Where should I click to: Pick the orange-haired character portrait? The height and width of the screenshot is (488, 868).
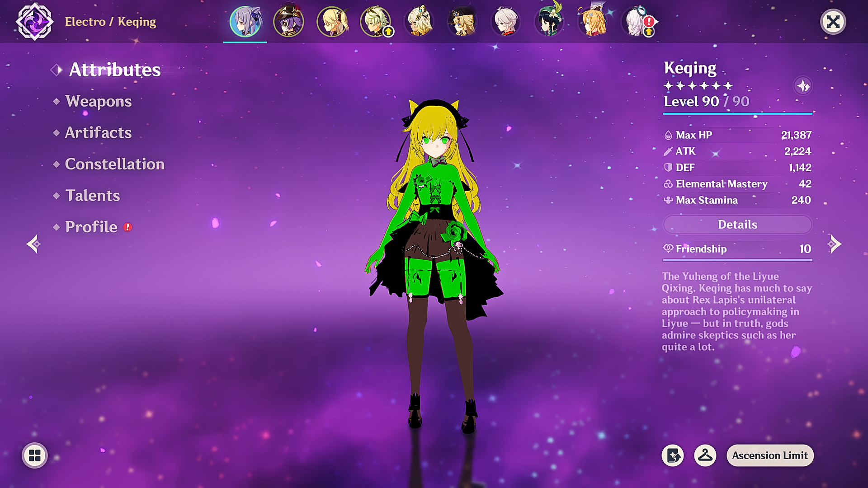pos(592,22)
